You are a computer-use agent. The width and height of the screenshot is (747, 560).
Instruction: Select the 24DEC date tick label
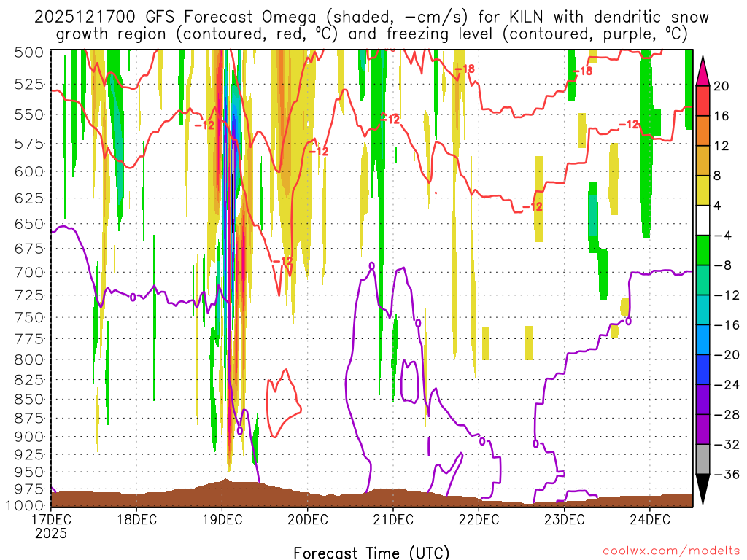[x=650, y=519]
